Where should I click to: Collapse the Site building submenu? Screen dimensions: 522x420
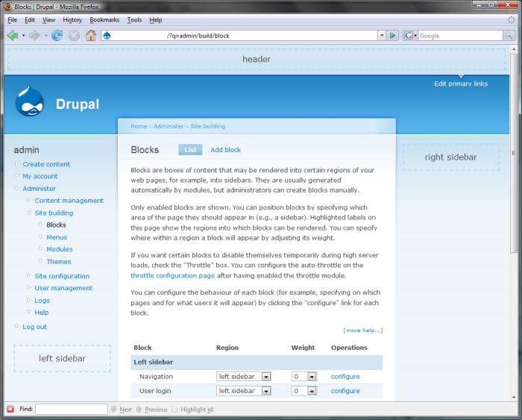tap(28, 212)
